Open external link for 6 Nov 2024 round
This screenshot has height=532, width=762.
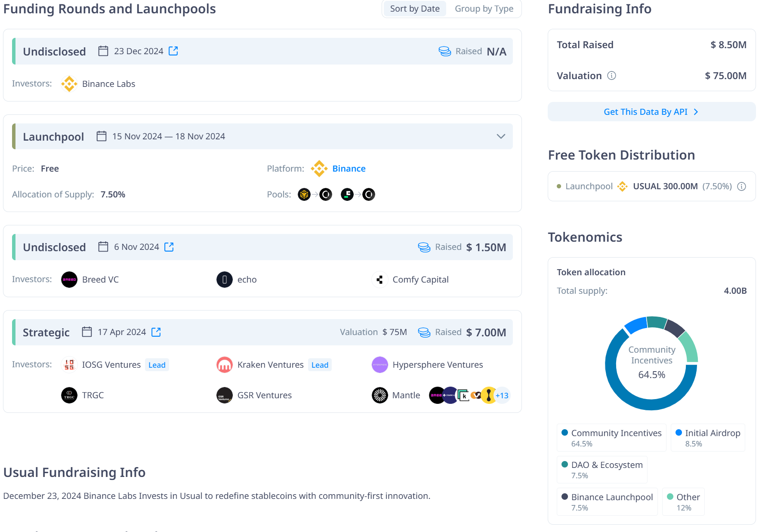tap(169, 247)
